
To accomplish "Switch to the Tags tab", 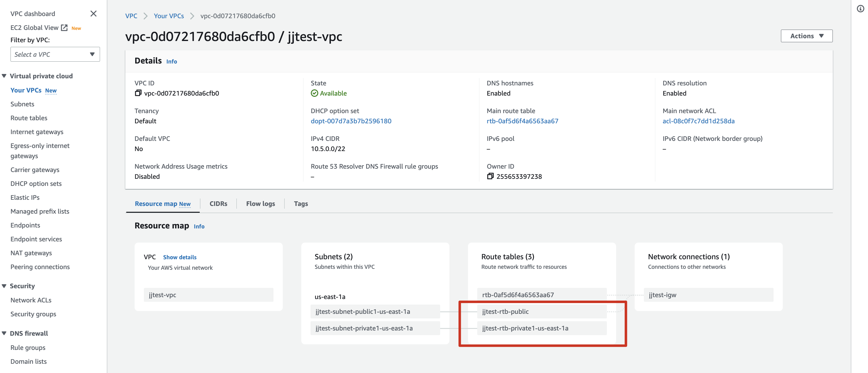I will (301, 204).
